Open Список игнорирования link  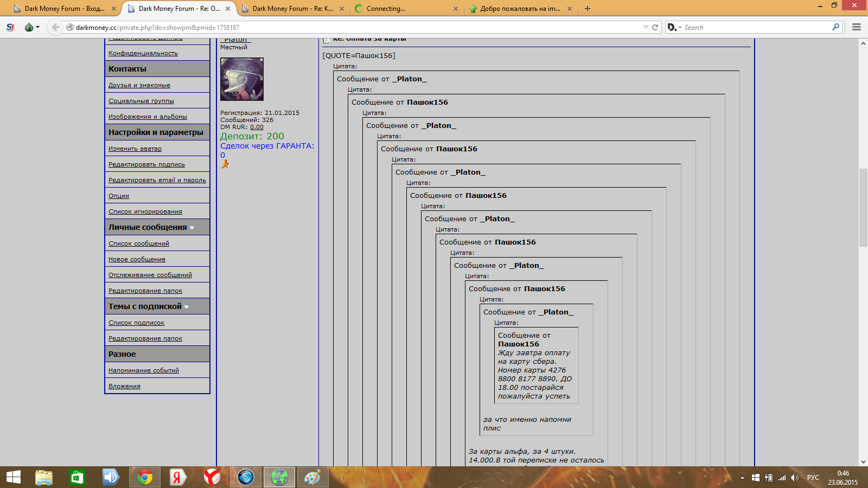click(x=145, y=211)
